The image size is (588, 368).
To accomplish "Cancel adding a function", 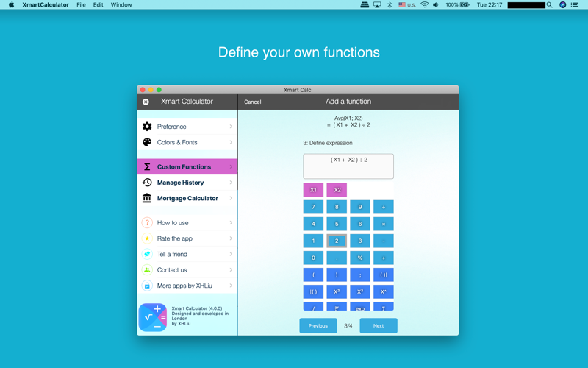I will pyautogui.click(x=252, y=102).
